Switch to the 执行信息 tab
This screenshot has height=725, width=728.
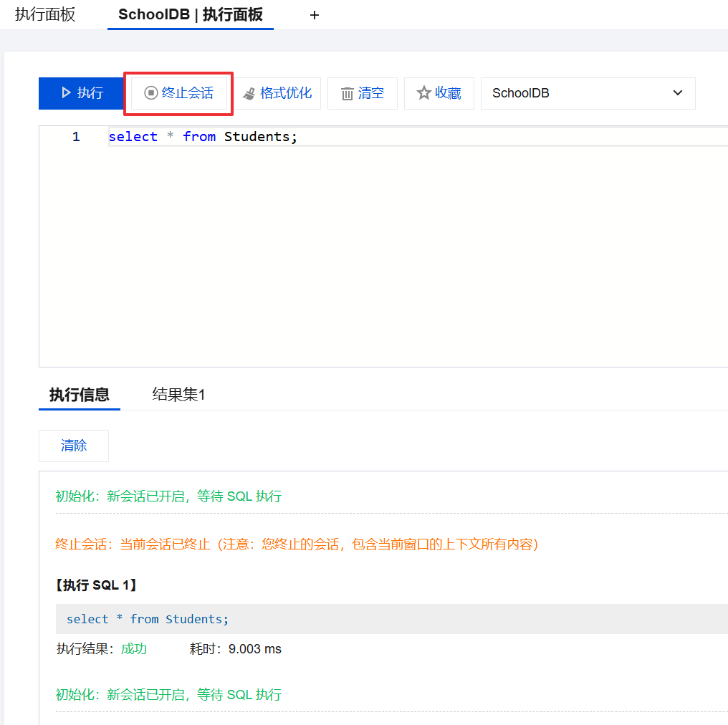point(79,395)
